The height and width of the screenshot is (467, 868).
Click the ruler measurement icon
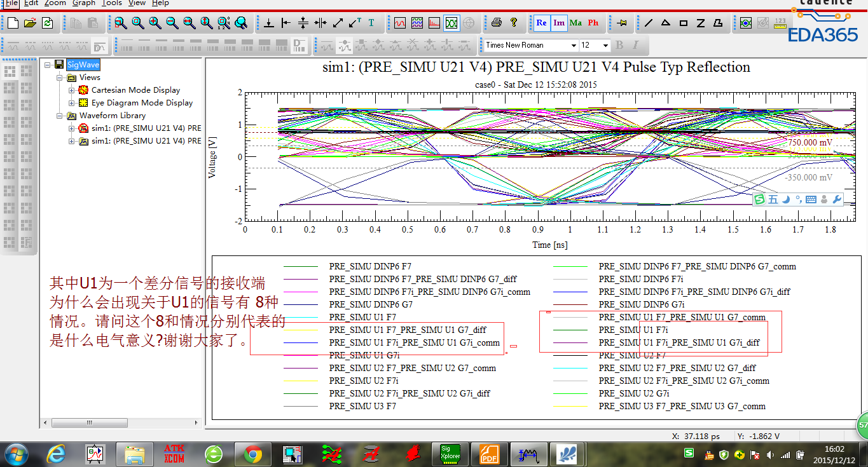click(x=780, y=23)
